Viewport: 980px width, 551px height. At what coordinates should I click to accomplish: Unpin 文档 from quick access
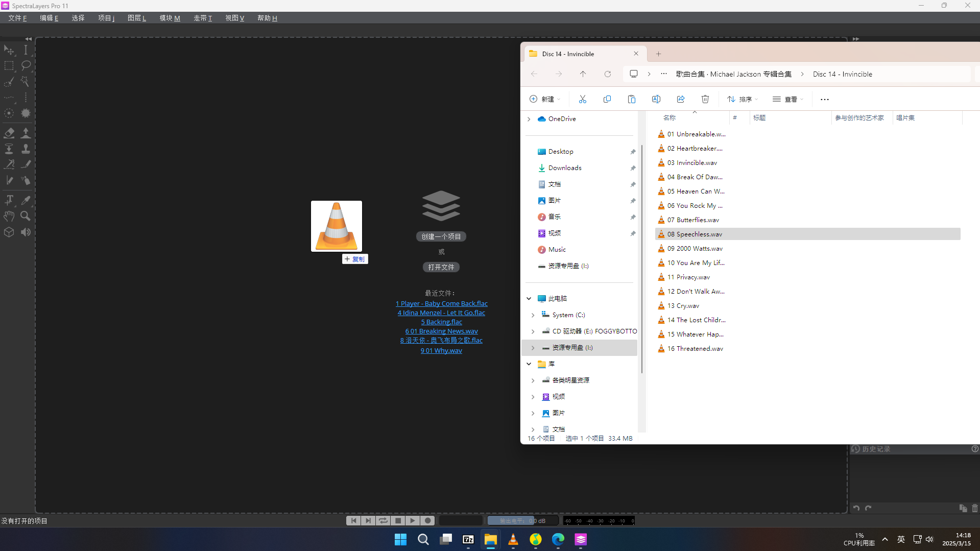tap(633, 184)
